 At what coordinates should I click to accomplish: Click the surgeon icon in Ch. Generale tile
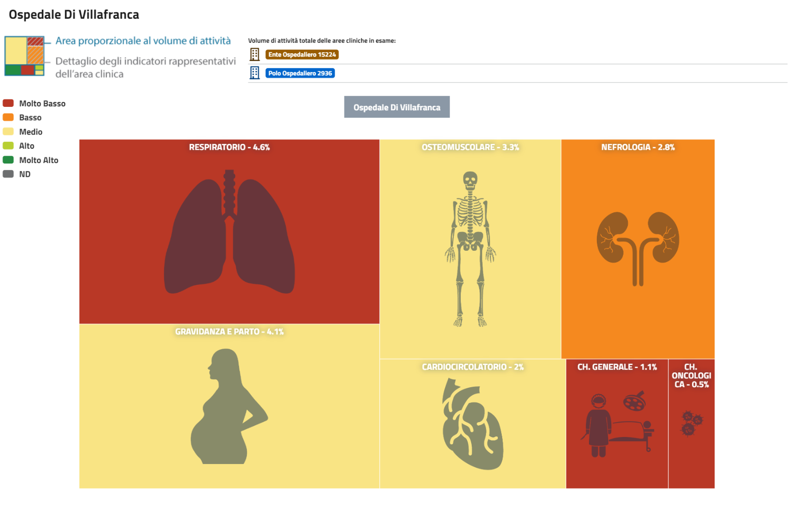pyautogui.click(x=598, y=425)
